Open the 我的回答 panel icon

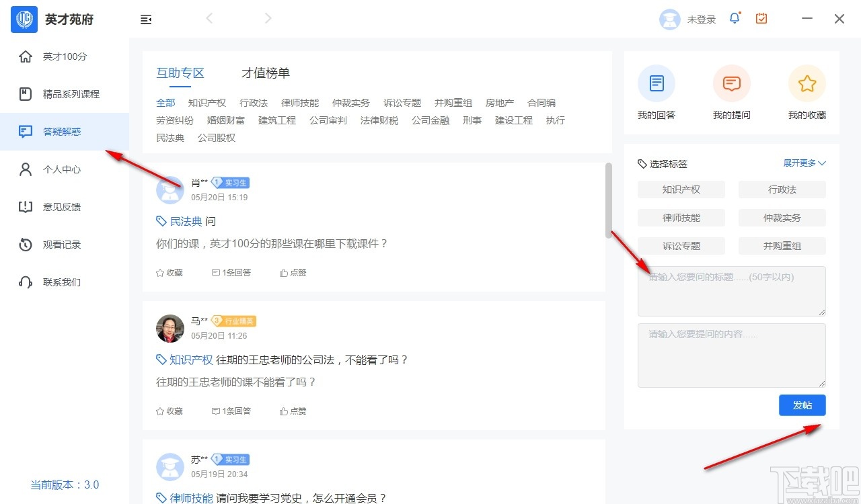coord(656,83)
